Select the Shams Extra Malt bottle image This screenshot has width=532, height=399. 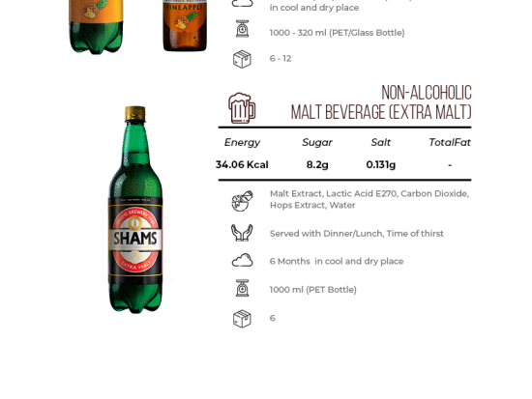[135, 210]
